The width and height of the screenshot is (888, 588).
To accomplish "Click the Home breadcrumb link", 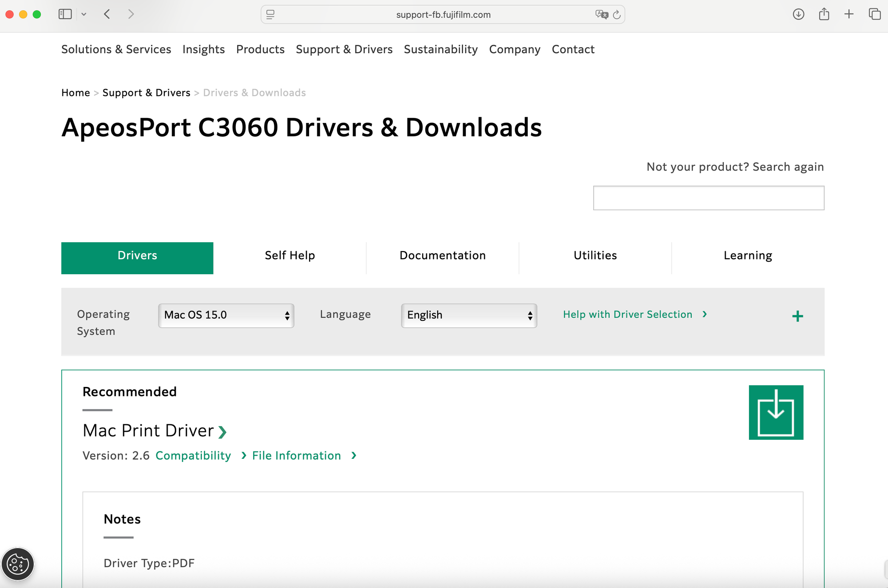I will pyautogui.click(x=75, y=93).
